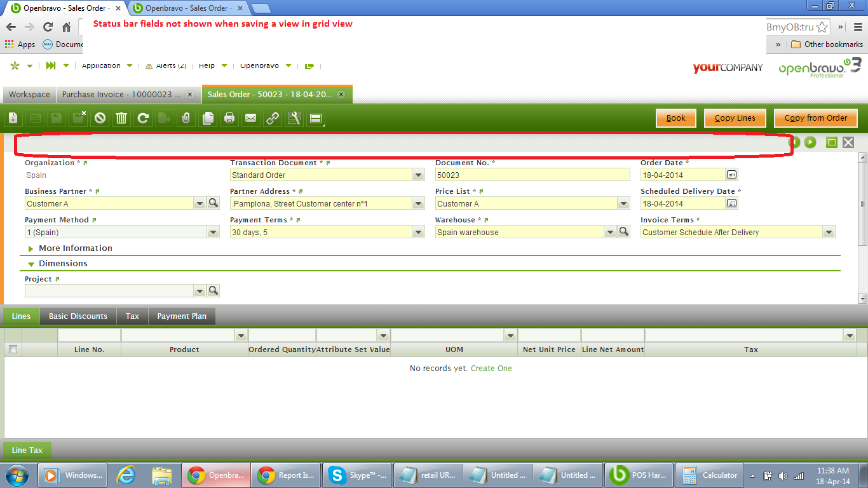This screenshot has width=868, height=488.
Task: Sort by the Line Net Amount column header
Action: 613,349
